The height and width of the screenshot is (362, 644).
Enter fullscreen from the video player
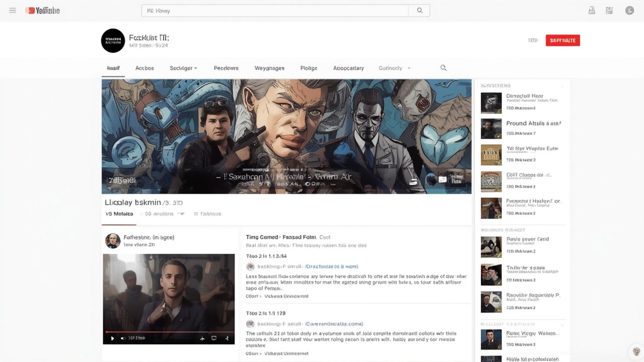pyautogui.click(x=227, y=338)
